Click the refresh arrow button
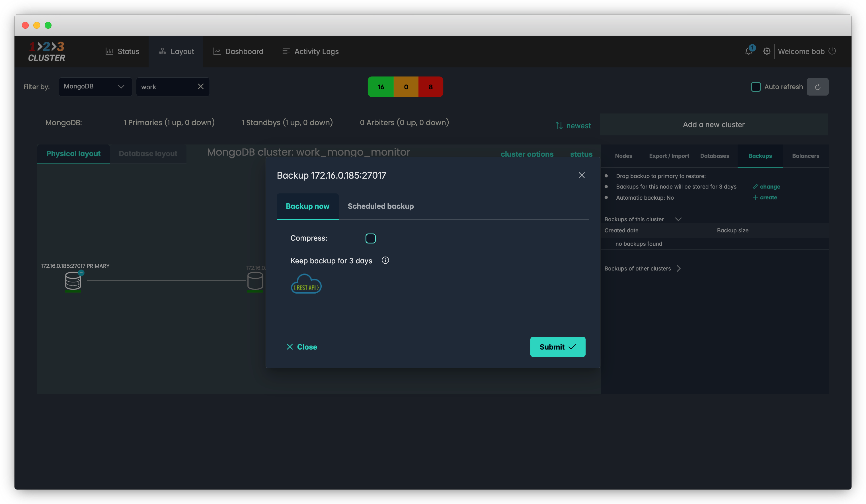This screenshot has width=866, height=504. click(x=817, y=87)
